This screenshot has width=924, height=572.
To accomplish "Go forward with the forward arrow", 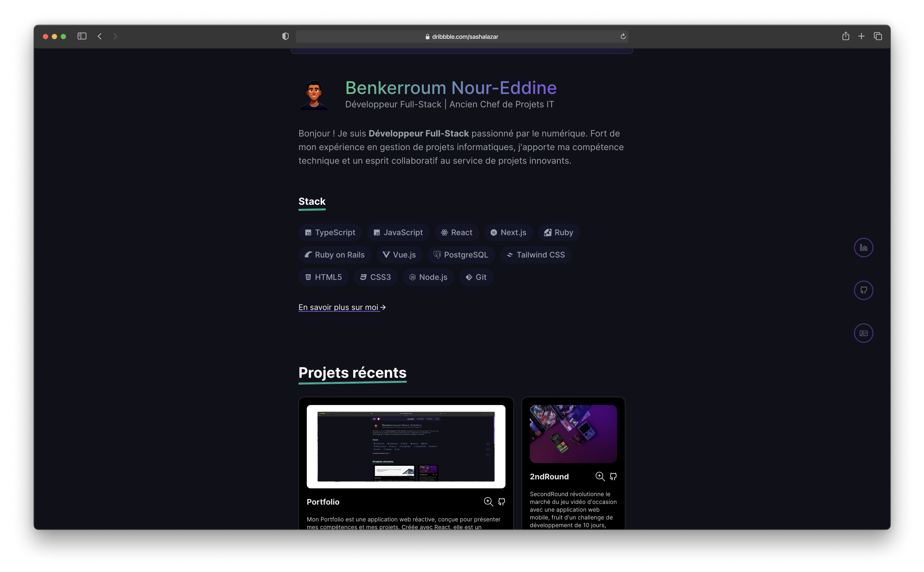I will 115,36.
